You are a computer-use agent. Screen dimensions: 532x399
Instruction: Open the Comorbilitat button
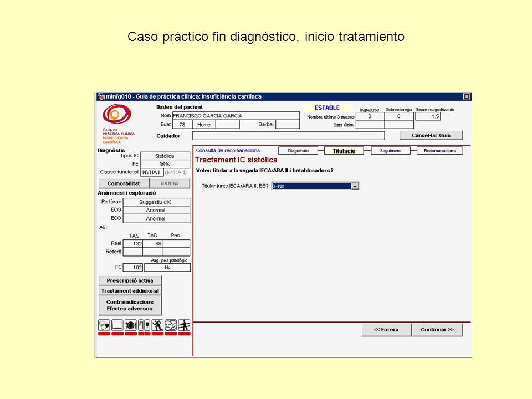[124, 183]
